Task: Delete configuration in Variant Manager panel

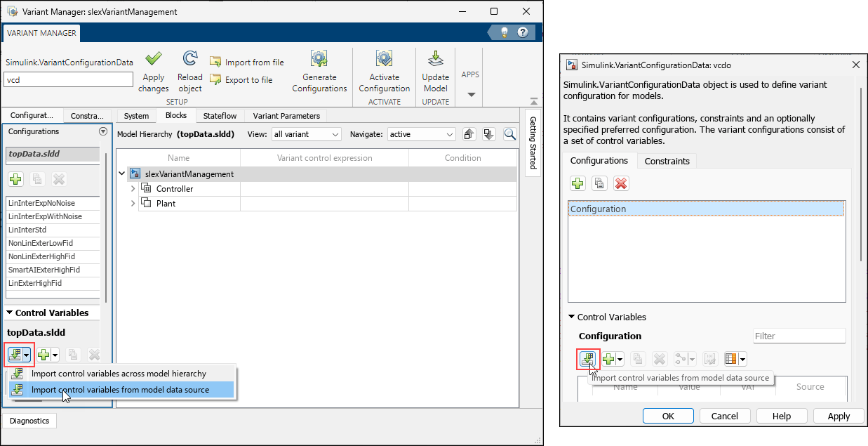Action: (x=59, y=179)
